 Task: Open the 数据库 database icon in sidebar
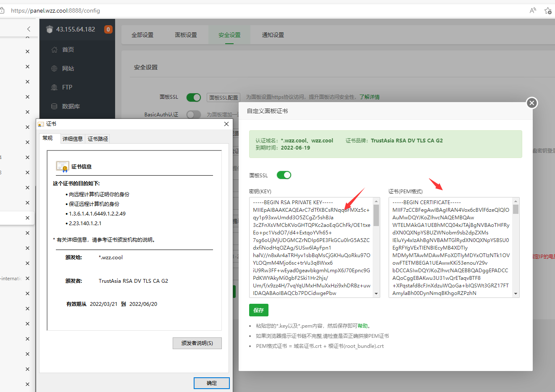54,106
